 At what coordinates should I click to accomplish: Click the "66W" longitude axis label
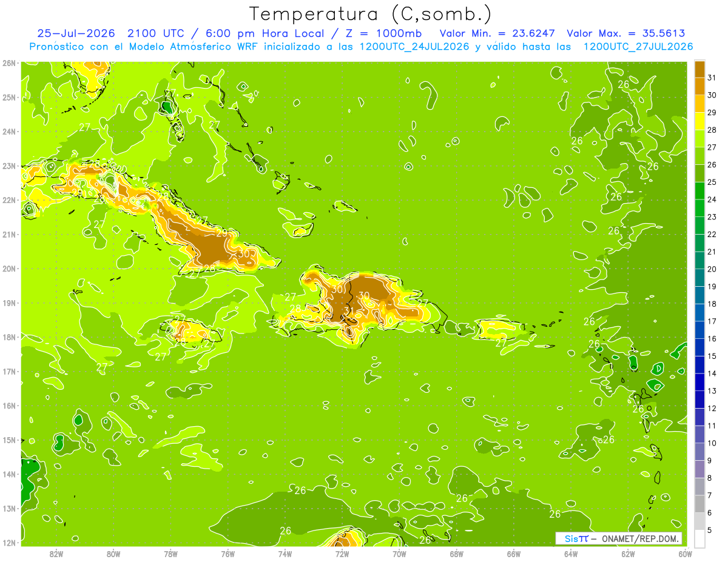tap(513, 554)
